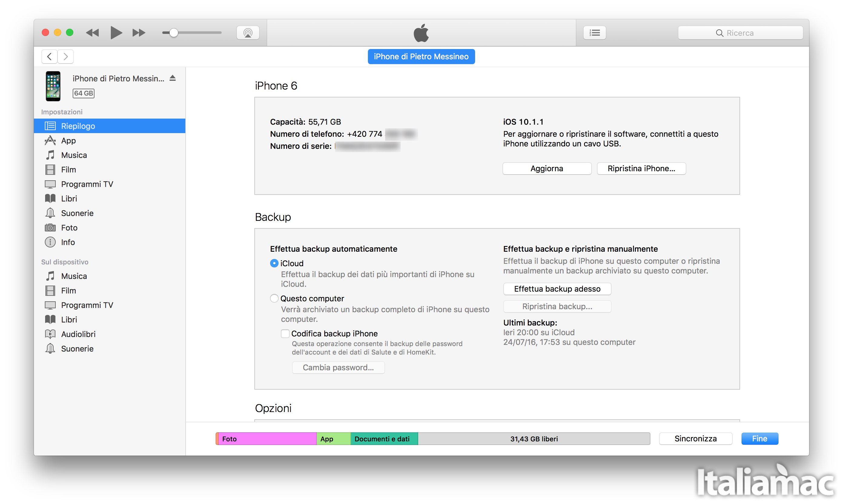Click the 64 GB capacity badge

coord(84,93)
